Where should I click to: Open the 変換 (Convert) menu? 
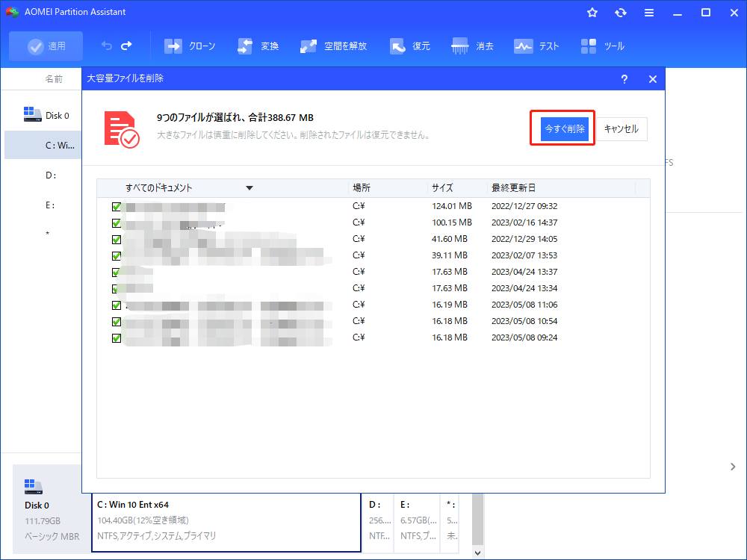[258, 46]
